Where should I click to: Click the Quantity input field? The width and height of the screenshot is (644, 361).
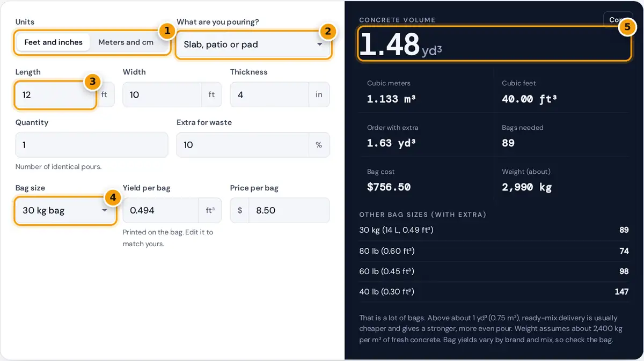coord(92,145)
